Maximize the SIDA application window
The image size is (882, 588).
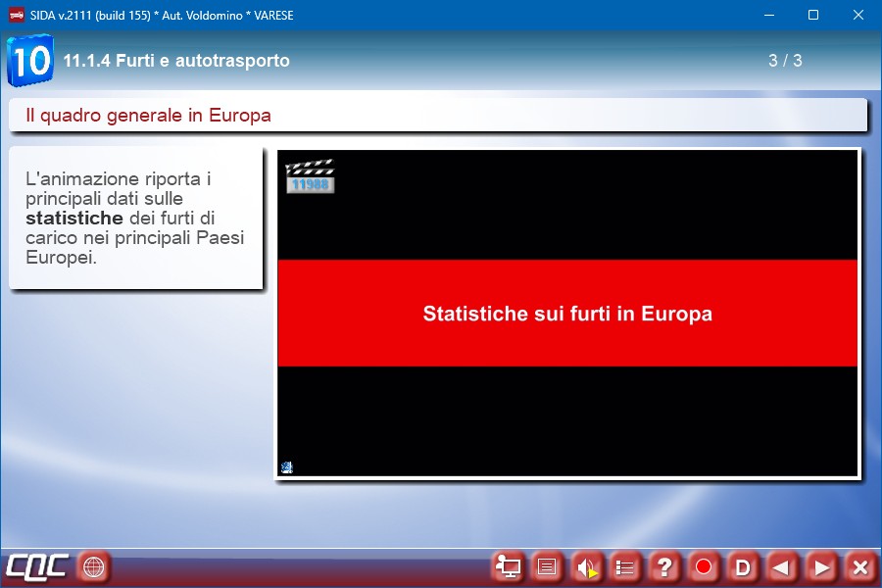(x=812, y=15)
